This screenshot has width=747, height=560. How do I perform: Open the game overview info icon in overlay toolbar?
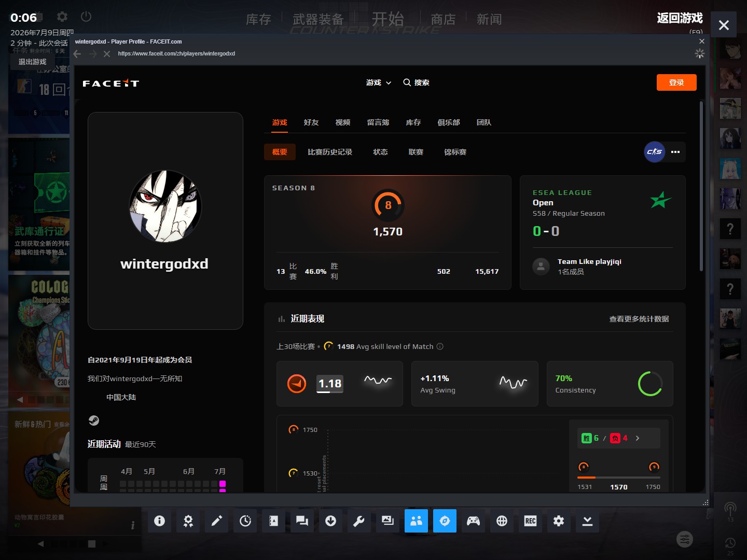point(159,521)
